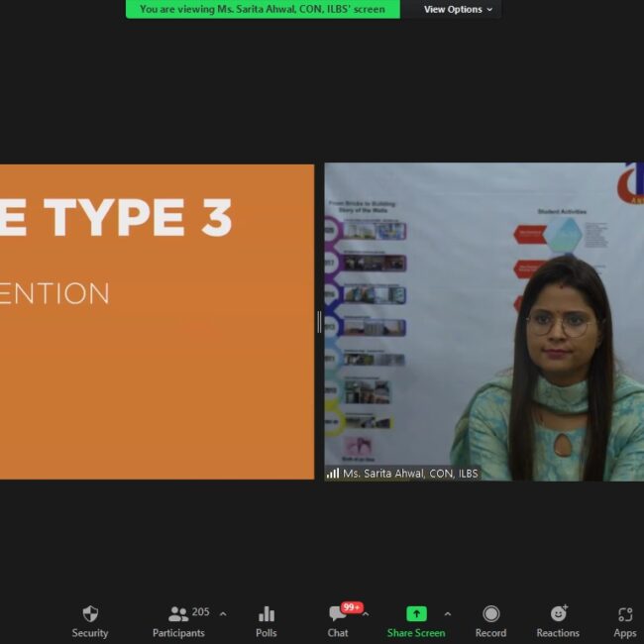Open the Participants panel icon

(x=178, y=614)
